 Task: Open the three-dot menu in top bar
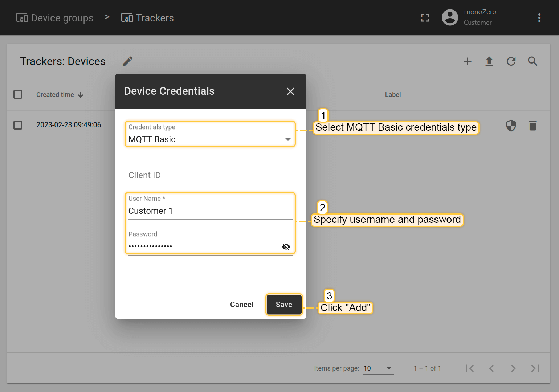pos(539,18)
